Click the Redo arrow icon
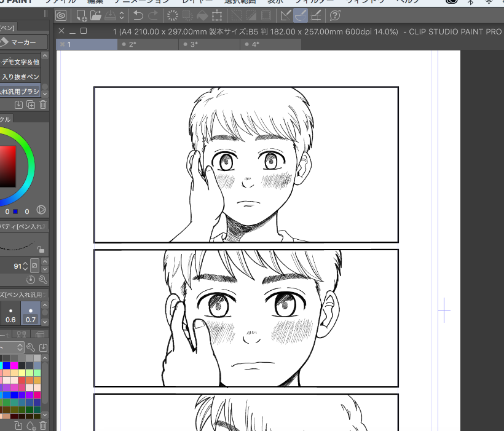Viewport: 504px width, 431px height. (153, 15)
